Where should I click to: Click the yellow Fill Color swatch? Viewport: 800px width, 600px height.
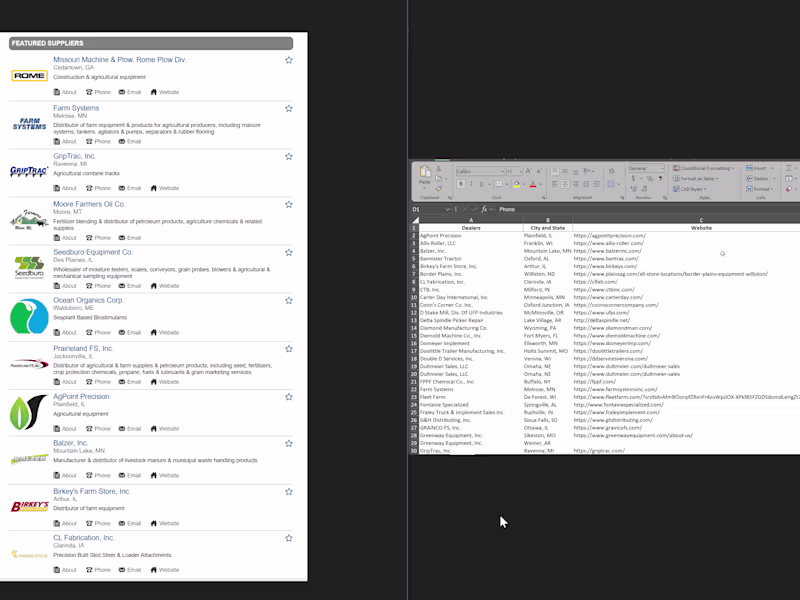[x=517, y=184]
